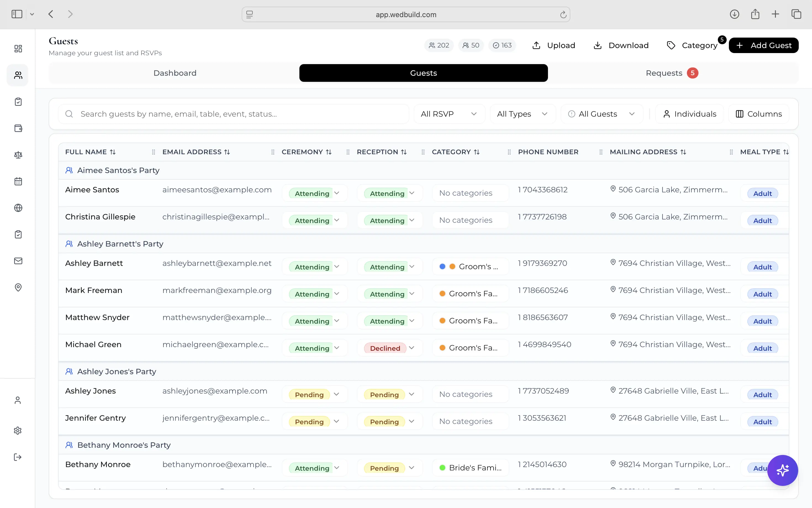The image size is (812, 508).
Task: Open the dashboard grid icon in sidebar
Action: [18, 49]
